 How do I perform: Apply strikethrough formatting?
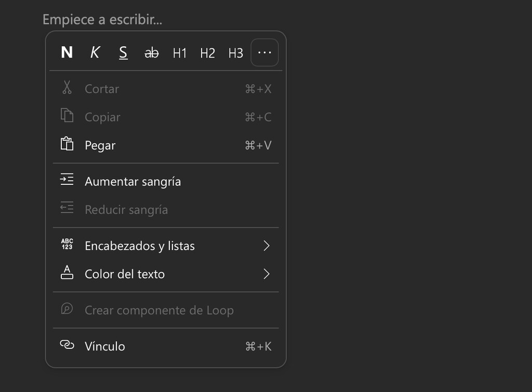151,52
